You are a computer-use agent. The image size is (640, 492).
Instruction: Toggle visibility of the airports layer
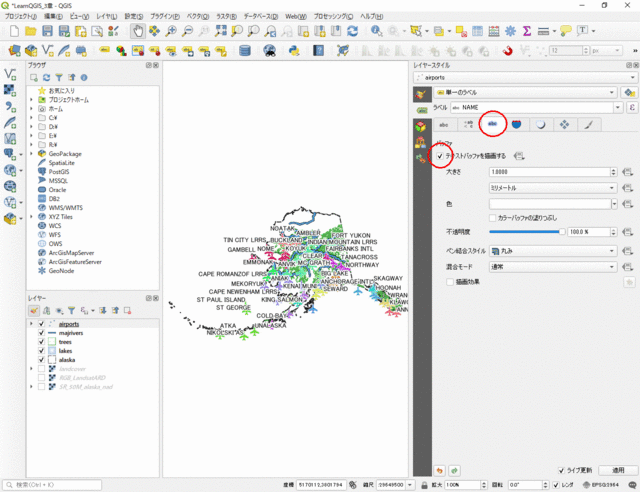click(41, 324)
